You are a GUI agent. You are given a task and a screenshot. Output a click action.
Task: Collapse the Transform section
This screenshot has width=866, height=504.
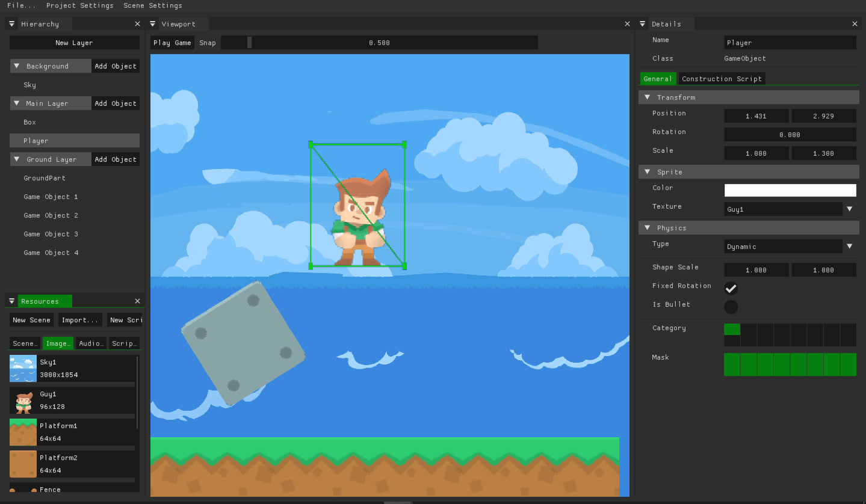[x=648, y=97]
